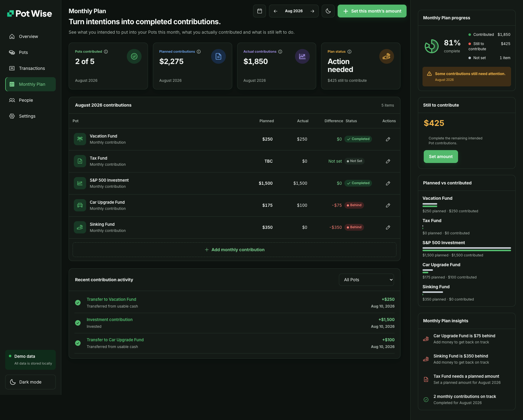Click Behind status badge for Sinking Fund
The image size is (523, 420).
click(x=354, y=227)
